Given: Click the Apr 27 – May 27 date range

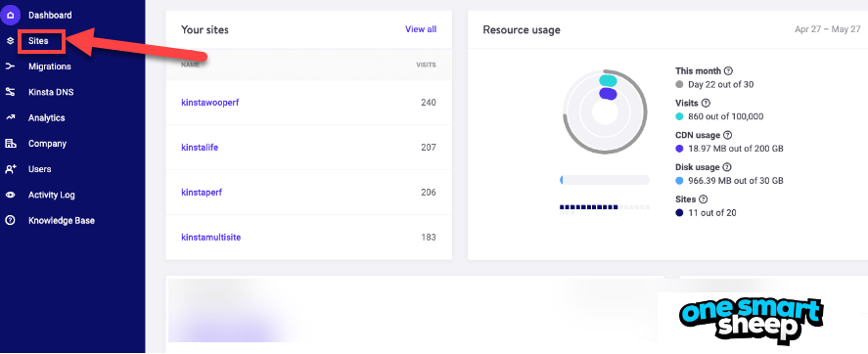Looking at the screenshot, I should [x=828, y=30].
